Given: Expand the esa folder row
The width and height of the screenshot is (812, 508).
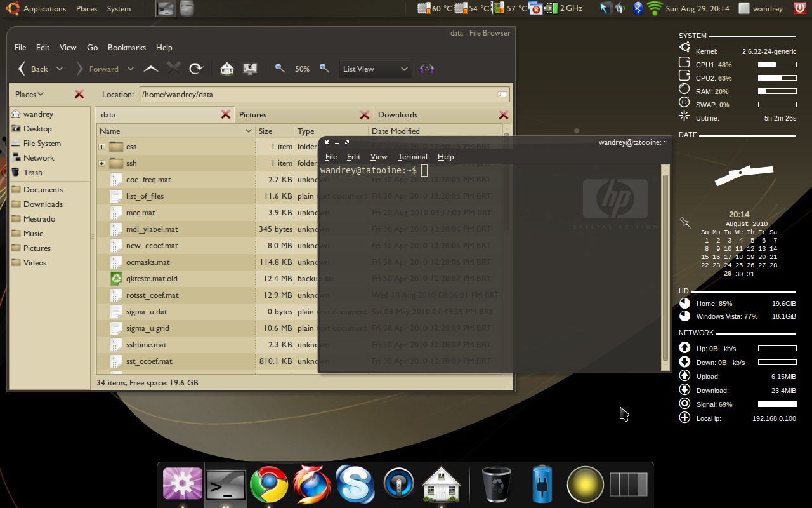Looking at the screenshot, I should click(101, 146).
